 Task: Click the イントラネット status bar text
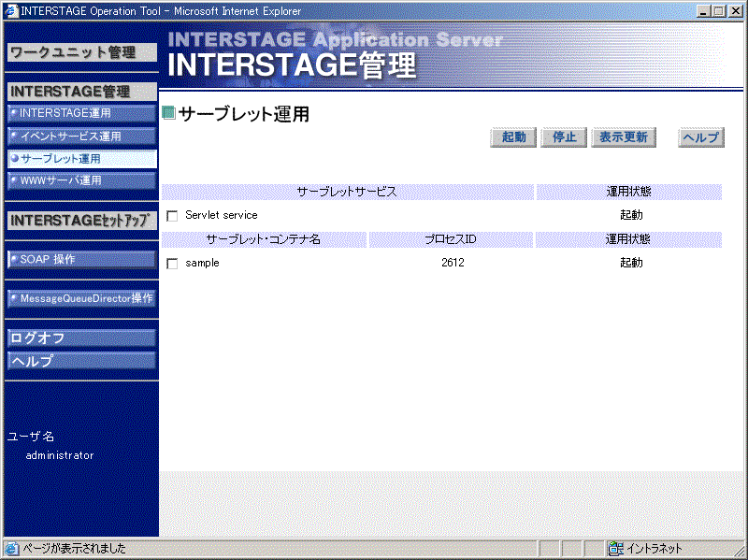tap(654, 549)
